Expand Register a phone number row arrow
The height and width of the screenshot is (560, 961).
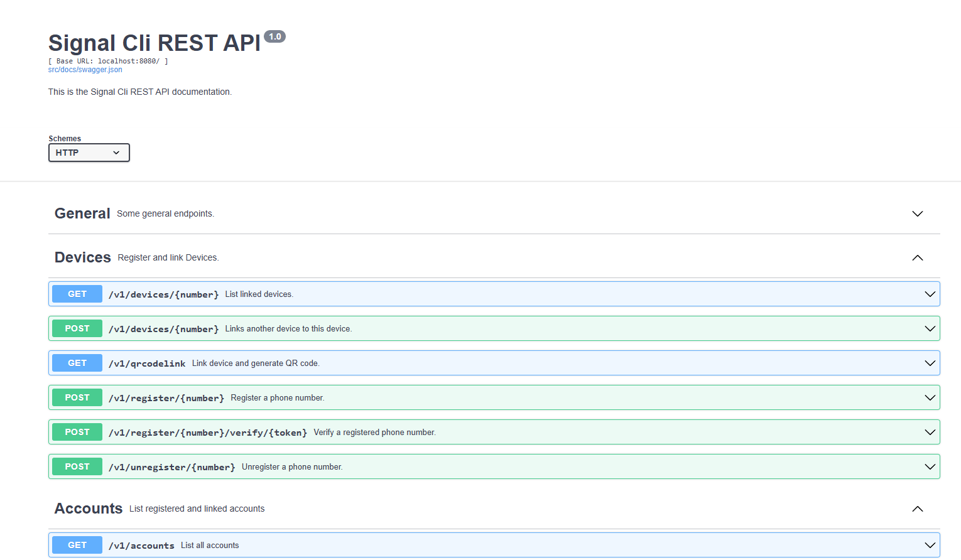[x=930, y=397]
